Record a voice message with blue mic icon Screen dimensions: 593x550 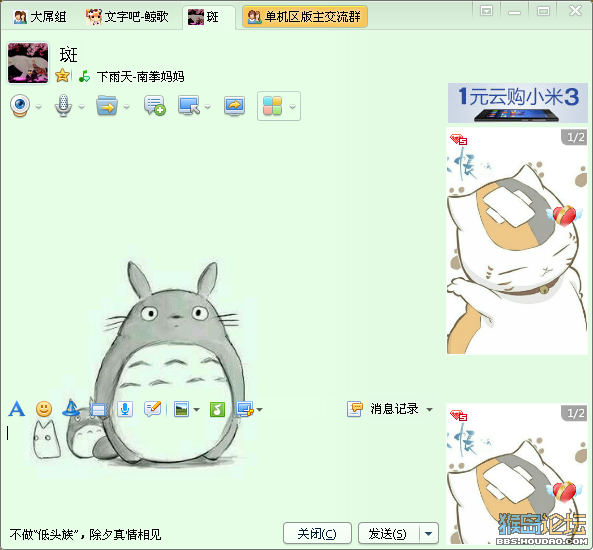pyautogui.click(x=125, y=409)
